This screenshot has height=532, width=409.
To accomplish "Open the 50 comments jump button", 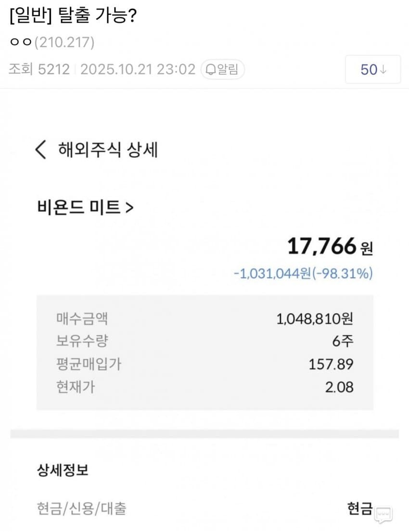I will [372, 70].
